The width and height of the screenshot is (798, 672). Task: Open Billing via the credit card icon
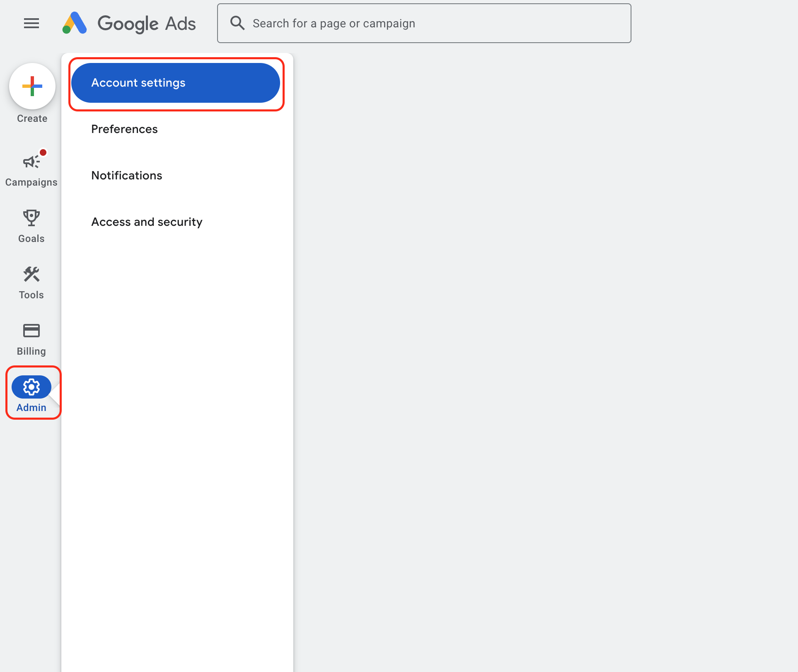click(x=31, y=331)
